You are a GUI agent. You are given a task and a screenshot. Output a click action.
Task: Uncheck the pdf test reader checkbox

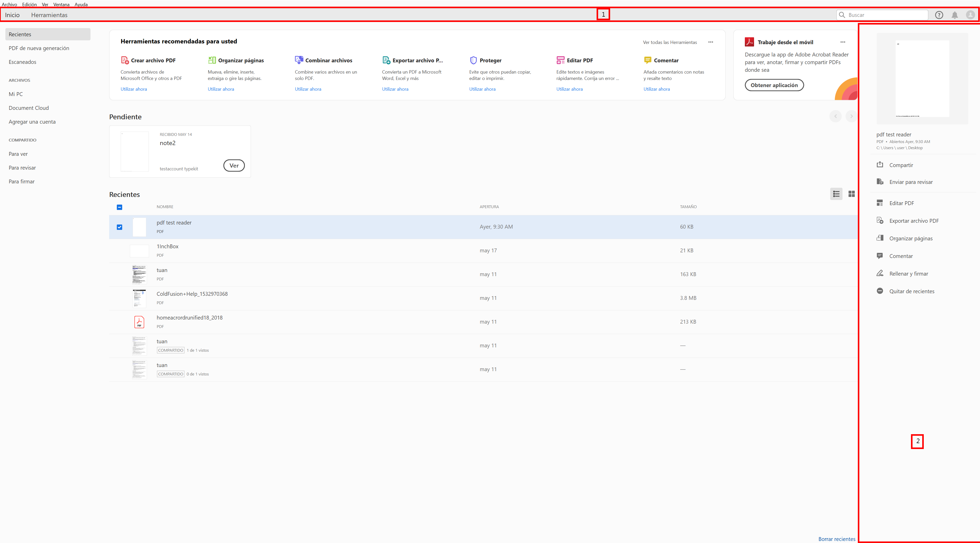(119, 227)
